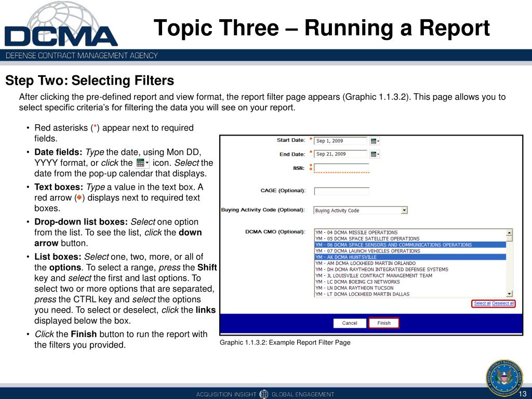Focus the NSN required text box

point(341,168)
